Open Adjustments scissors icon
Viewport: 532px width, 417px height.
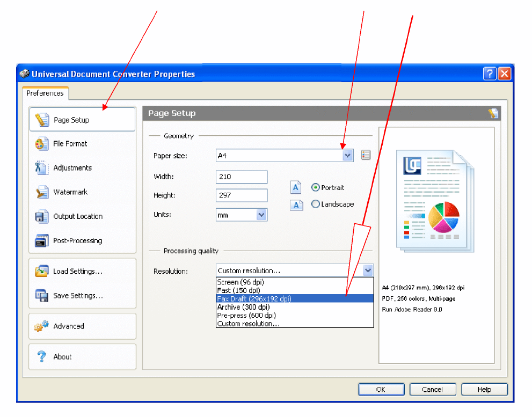42,167
